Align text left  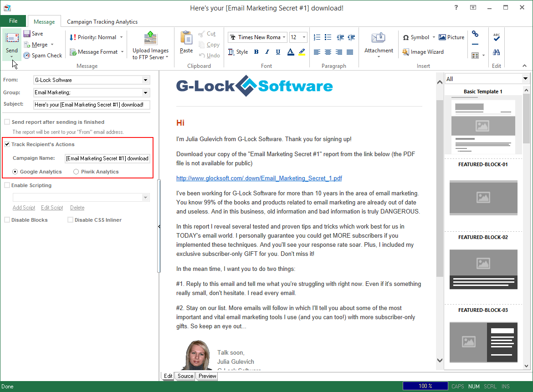click(x=317, y=52)
